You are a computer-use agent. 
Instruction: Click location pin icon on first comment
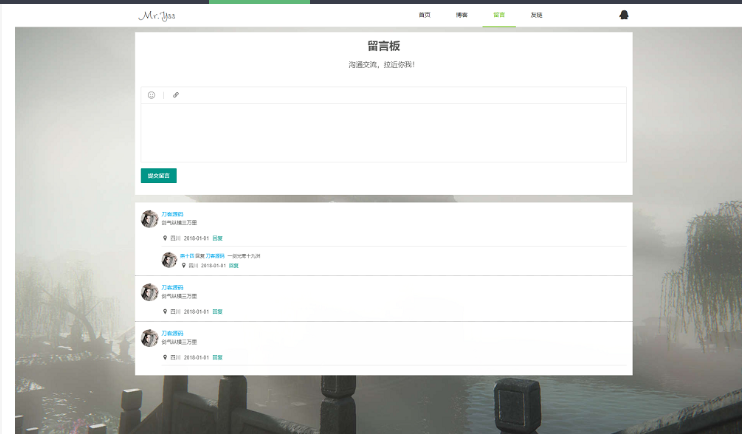(165, 239)
